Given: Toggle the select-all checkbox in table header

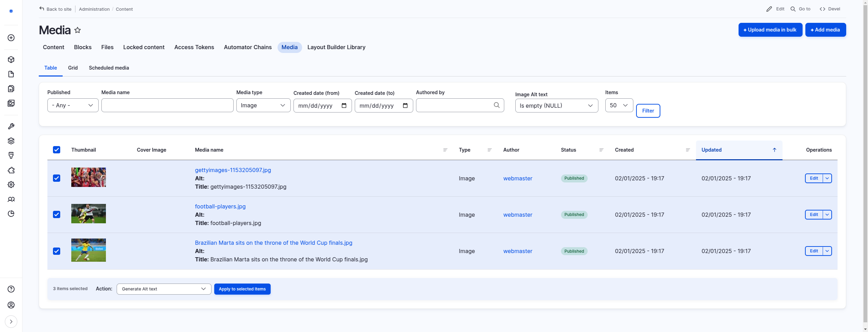Looking at the screenshot, I should (x=57, y=150).
